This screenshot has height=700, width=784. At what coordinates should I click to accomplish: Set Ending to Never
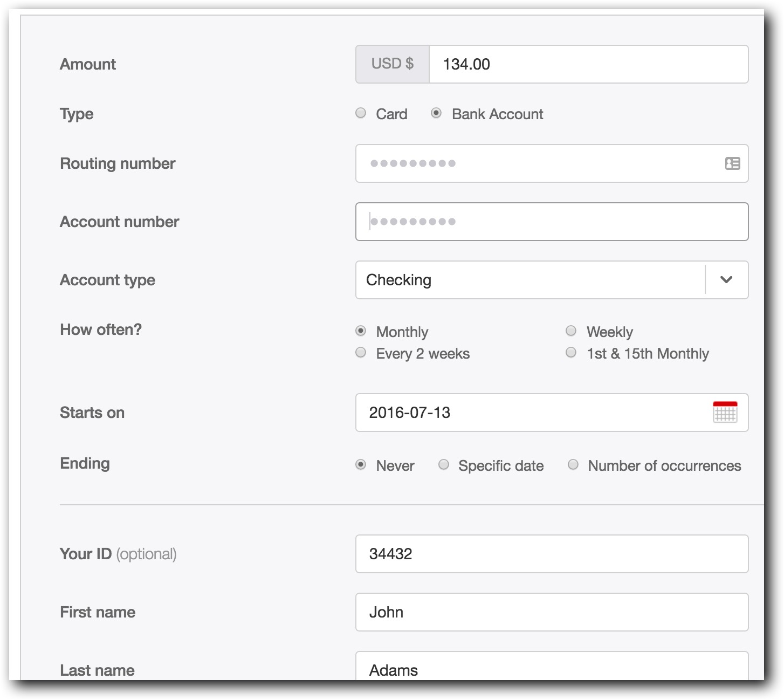pos(360,464)
